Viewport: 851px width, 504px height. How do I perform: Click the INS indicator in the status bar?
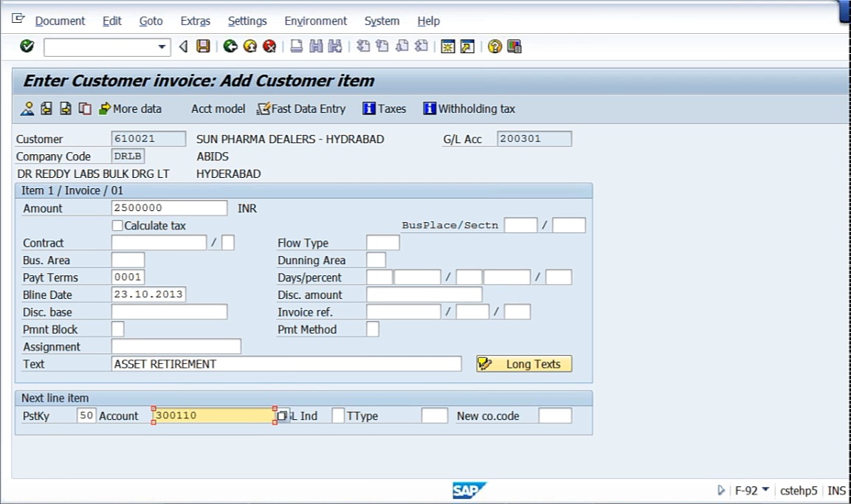pyautogui.click(x=836, y=491)
